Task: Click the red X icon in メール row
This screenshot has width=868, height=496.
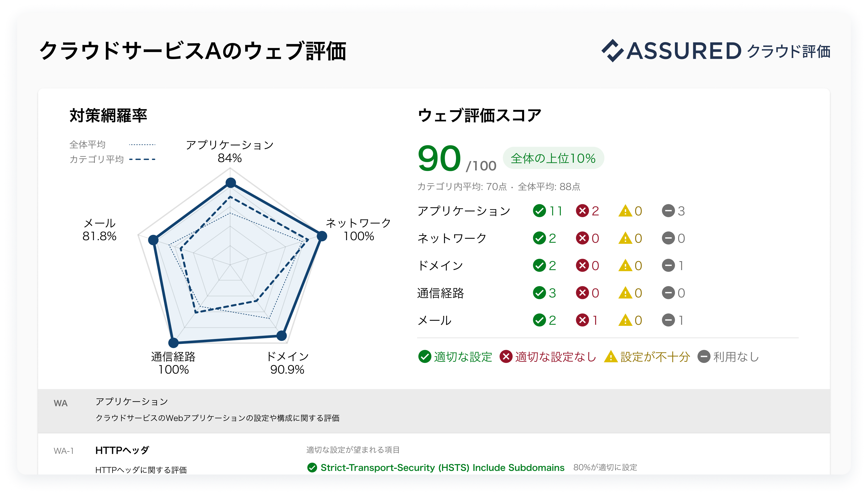Action: (583, 320)
